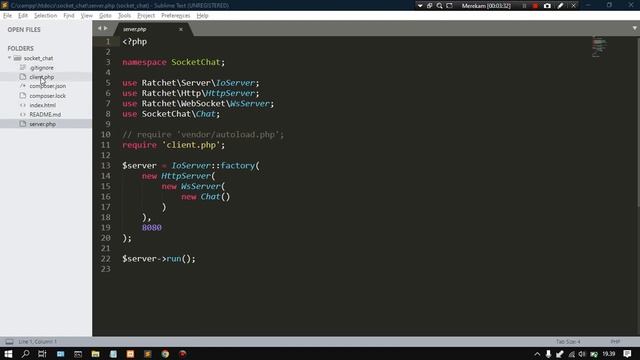Open the tab list dropdown arrow
640x360 pixels.
tap(634, 28)
